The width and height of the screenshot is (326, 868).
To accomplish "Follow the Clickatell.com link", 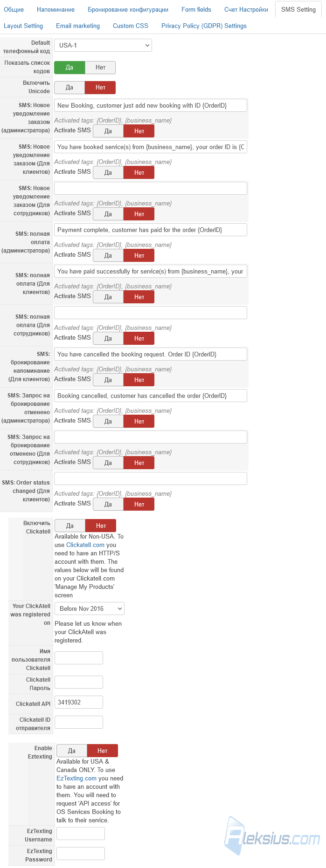I will point(85,545).
